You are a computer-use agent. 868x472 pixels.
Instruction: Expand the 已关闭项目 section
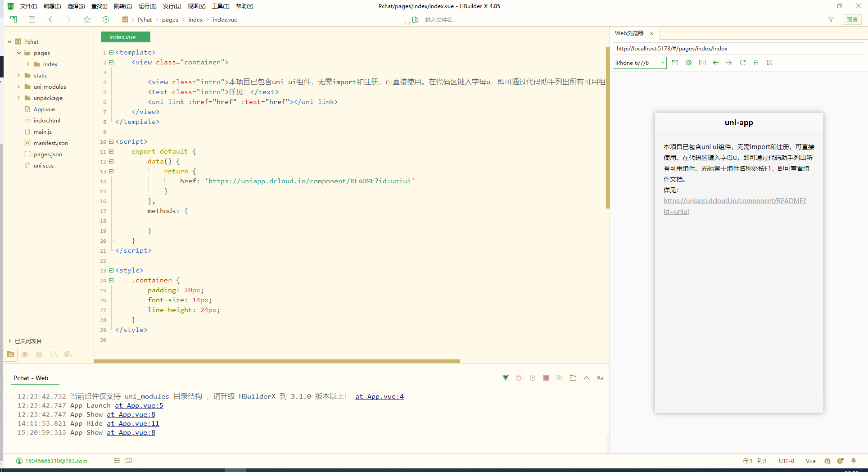pyautogui.click(x=9, y=341)
